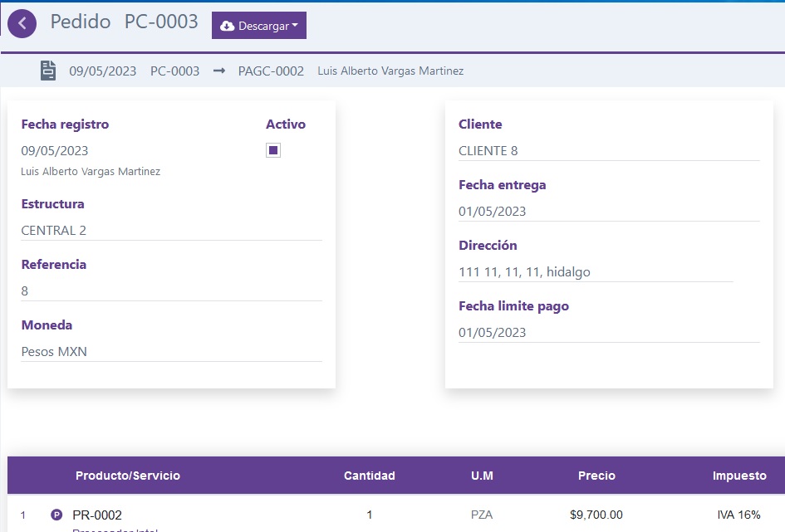The height and width of the screenshot is (532, 785).
Task: Select PC-0003 in the breadcrumb bar
Action: (174, 71)
